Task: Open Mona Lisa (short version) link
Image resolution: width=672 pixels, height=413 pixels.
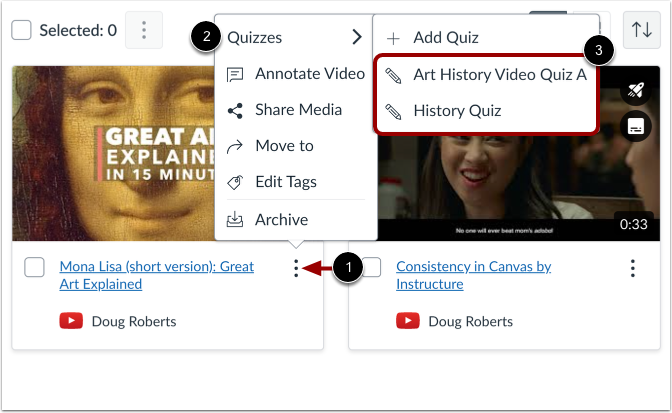Action: [x=156, y=275]
